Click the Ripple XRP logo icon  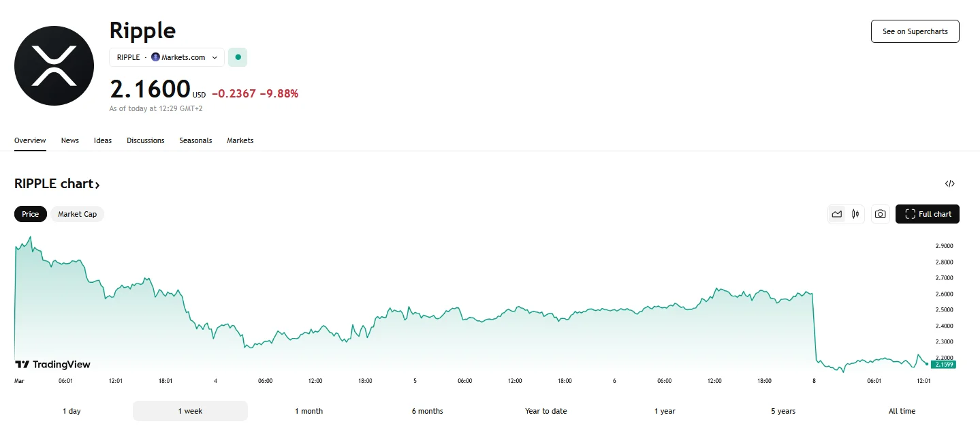pyautogui.click(x=54, y=65)
